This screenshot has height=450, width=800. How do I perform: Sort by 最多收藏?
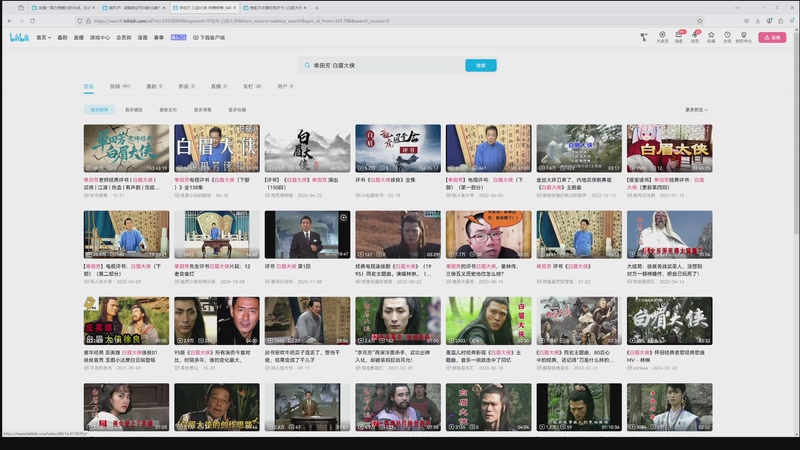point(237,110)
